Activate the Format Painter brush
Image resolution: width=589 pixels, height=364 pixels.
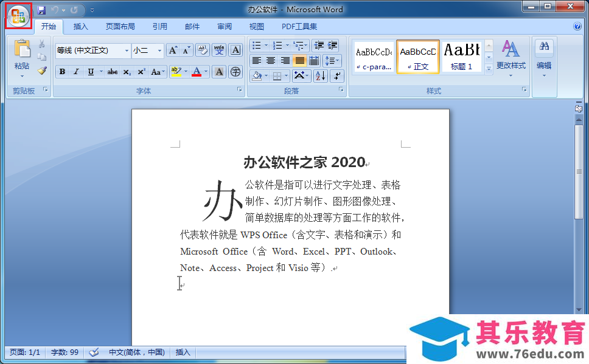pos(42,70)
